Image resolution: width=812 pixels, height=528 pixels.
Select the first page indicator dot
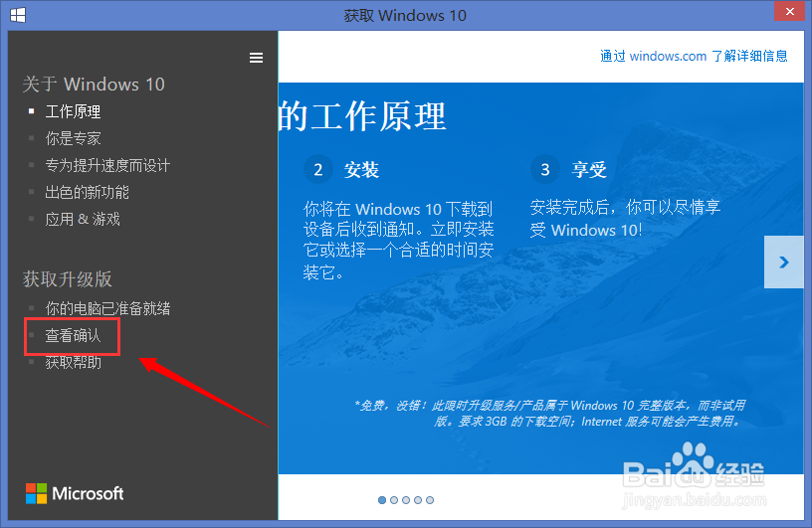[382, 500]
